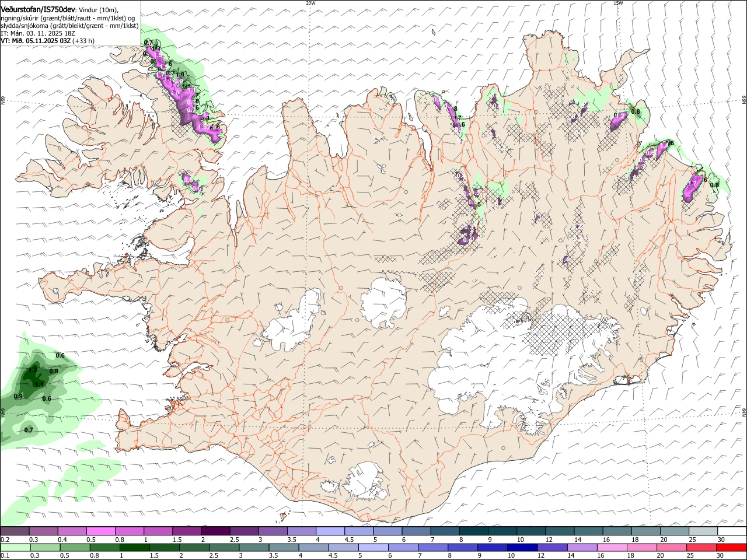Viewport: 747px width, 560px height.
Task: Select the violet 12–14 lower legend swatch
Action: click(x=553, y=548)
